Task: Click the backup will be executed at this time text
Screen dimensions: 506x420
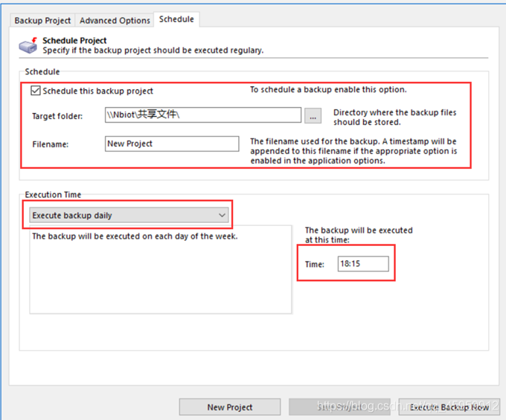Action: [359, 235]
